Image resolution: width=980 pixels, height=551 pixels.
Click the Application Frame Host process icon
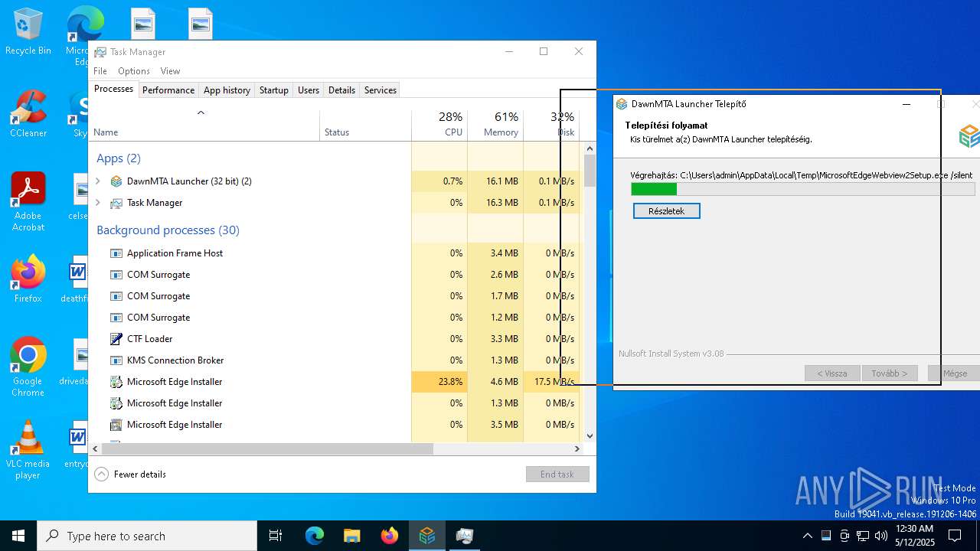tap(116, 253)
